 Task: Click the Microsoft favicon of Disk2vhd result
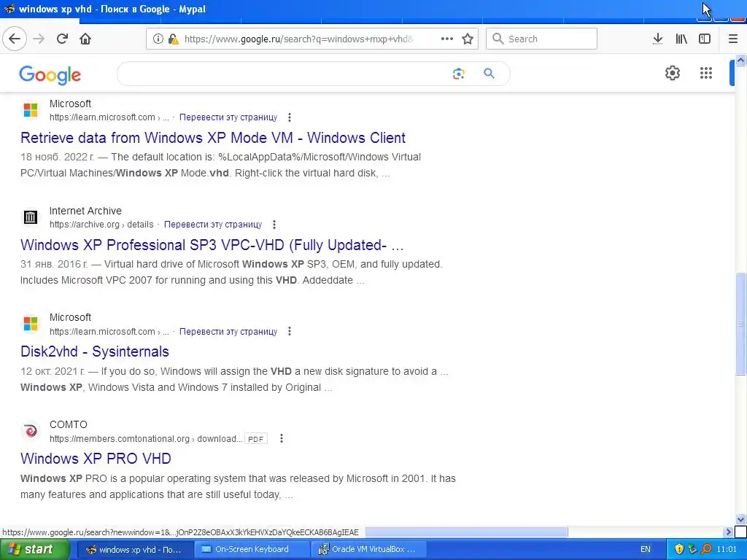(x=31, y=324)
